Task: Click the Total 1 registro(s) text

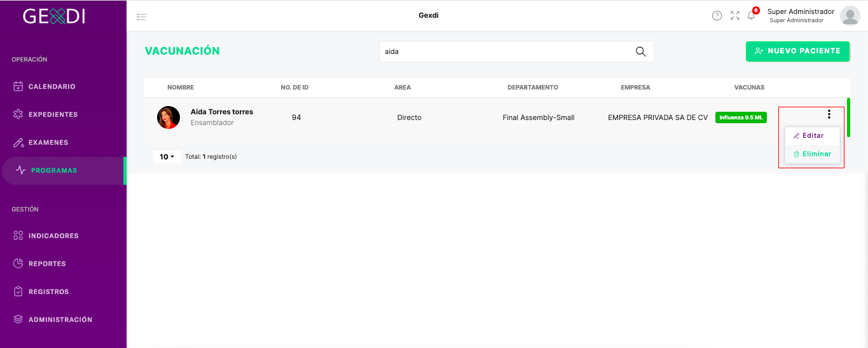Action: [x=210, y=156]
